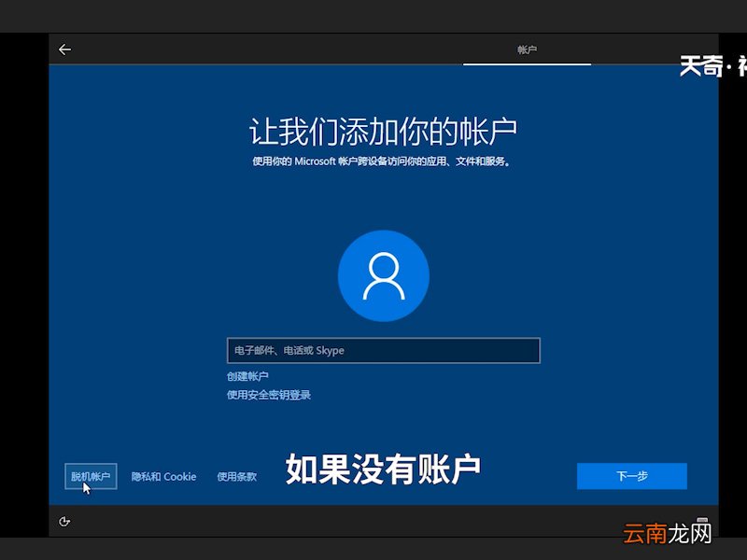Viewport: 747px width, 560px height.
Task: Click the Microsoft 帐户 description text
Action: tap(381, 161)
